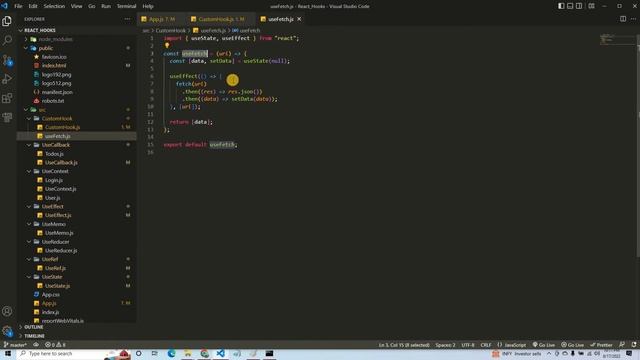Open manifest.json in Explorer
This screenshot has height=360, width=640.
[77, 92]
